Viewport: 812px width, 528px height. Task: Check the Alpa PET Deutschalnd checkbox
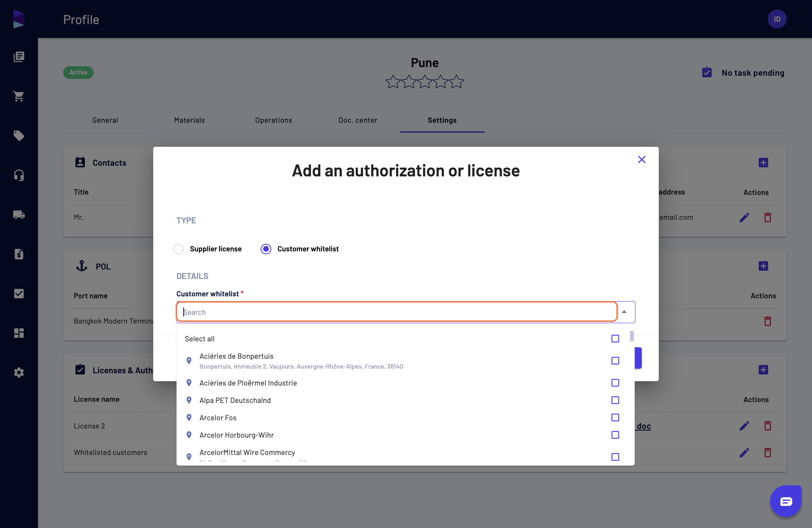point(615,400)
